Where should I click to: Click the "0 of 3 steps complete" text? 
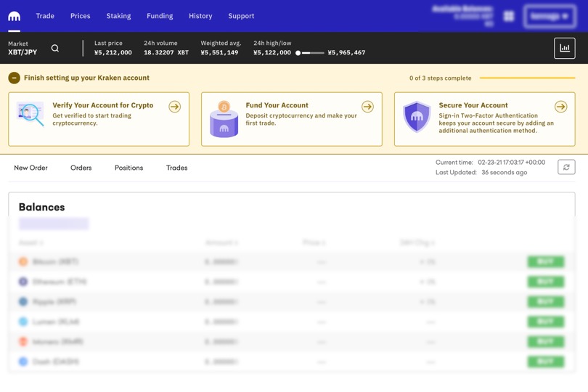440,78
